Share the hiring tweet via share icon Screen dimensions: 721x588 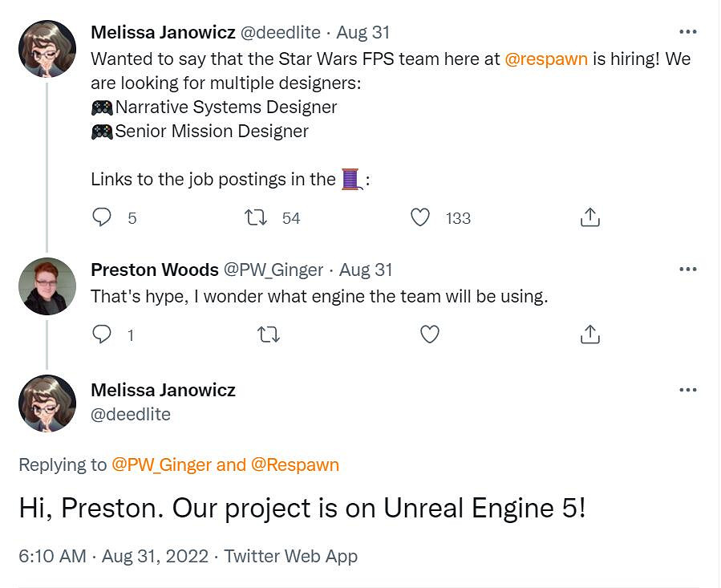(589, 217)
